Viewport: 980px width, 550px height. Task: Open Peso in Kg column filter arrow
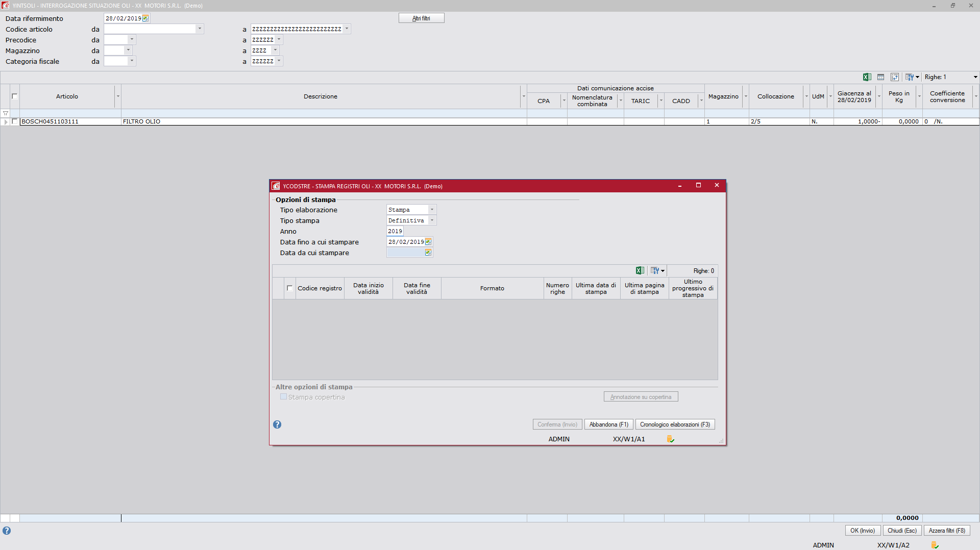pos(919,96)
